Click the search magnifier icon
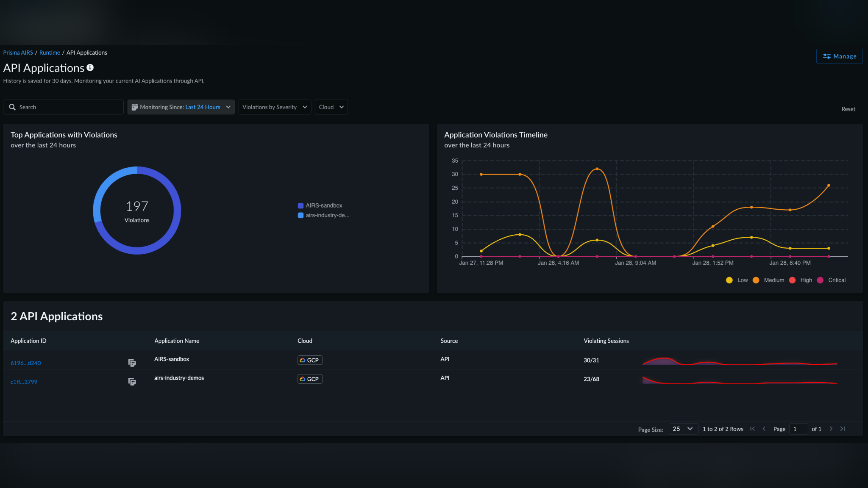The image size is (868, 488). click(x=12, y=107)
